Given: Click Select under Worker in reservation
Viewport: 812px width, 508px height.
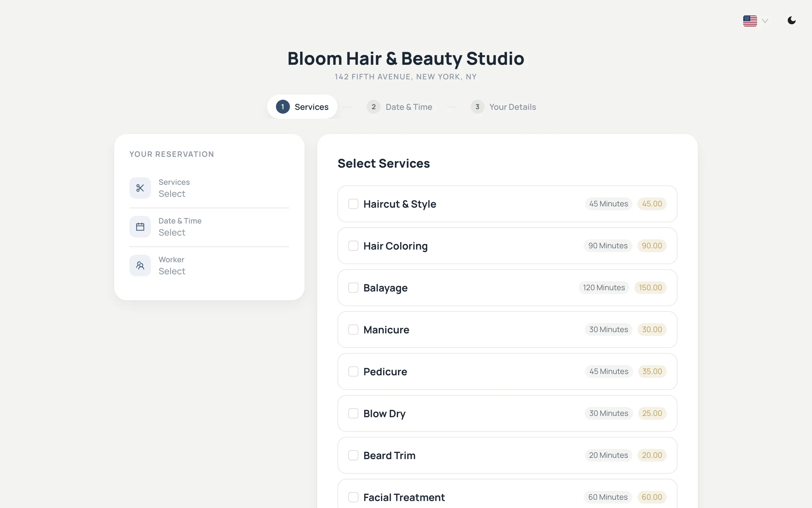Looking at the screenshot, I should click(x=172, y=271).
